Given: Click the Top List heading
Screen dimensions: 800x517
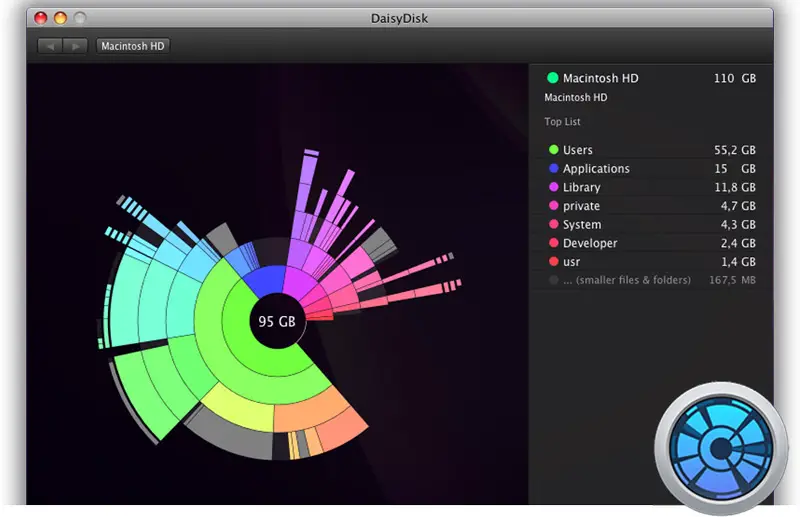Looking at the screenshot, I should pos(562,121).
